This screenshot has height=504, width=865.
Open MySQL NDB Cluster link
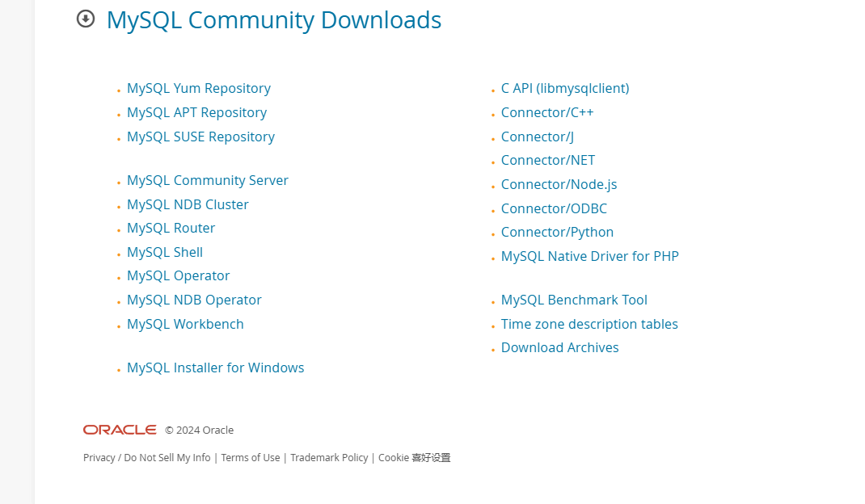[188, 204]
